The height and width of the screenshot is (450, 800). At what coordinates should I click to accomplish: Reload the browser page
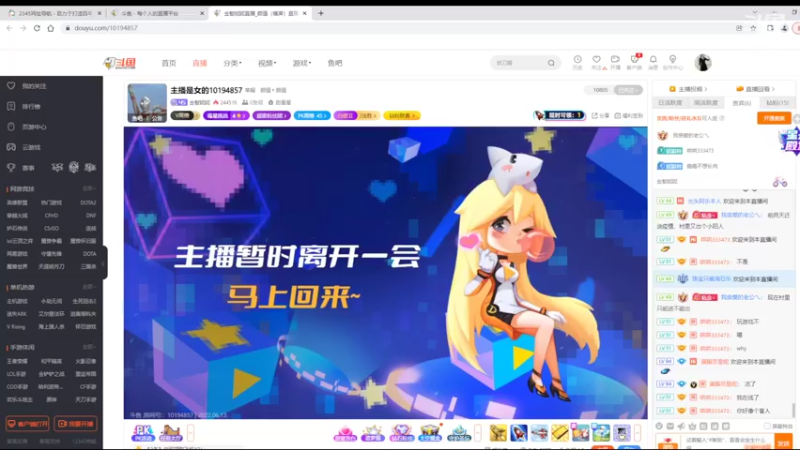tap(37, 28)
